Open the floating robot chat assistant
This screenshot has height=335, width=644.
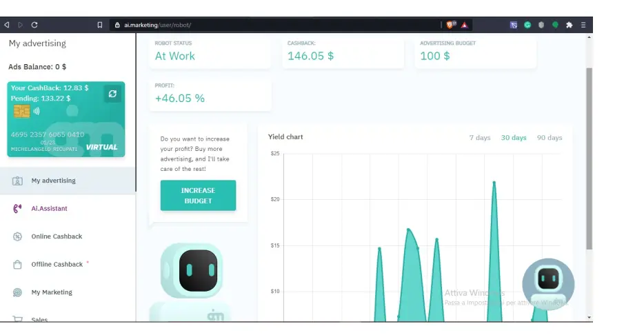548,284
